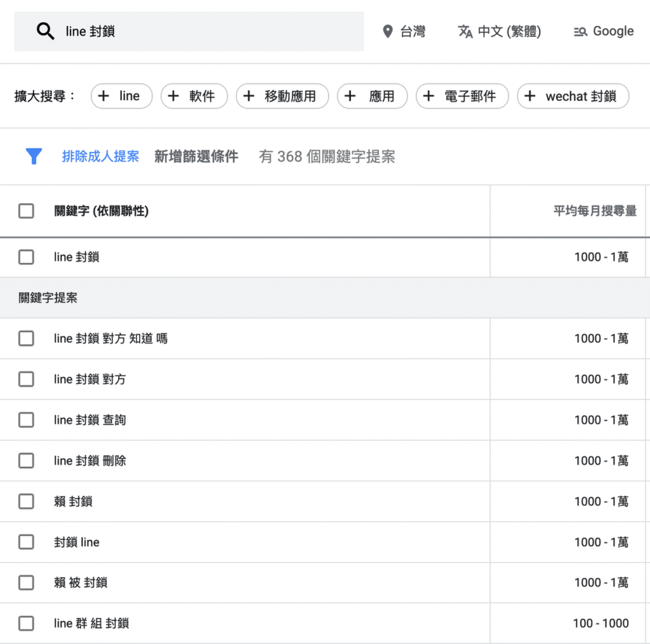
Task: Click the translate language icon
Action: (465, 32)
